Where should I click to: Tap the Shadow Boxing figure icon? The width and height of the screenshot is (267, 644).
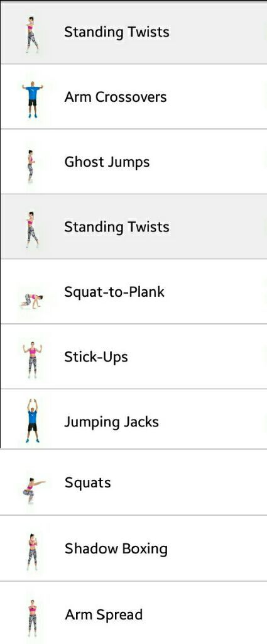[x=33, y=552]
